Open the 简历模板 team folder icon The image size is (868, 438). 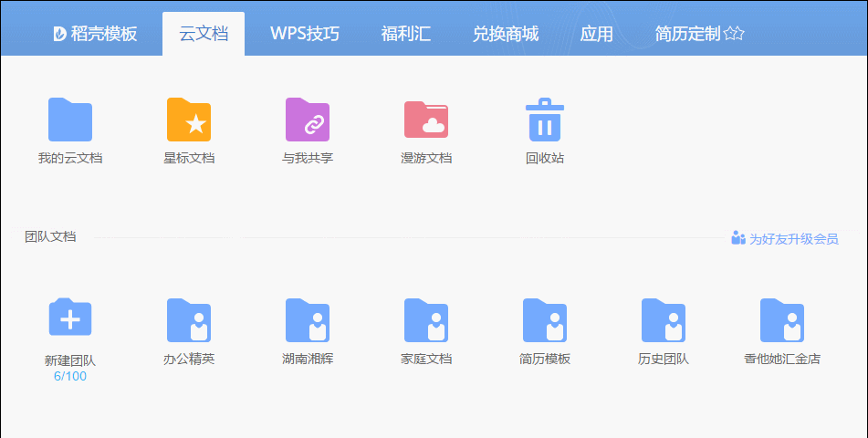tap(545, 320)
